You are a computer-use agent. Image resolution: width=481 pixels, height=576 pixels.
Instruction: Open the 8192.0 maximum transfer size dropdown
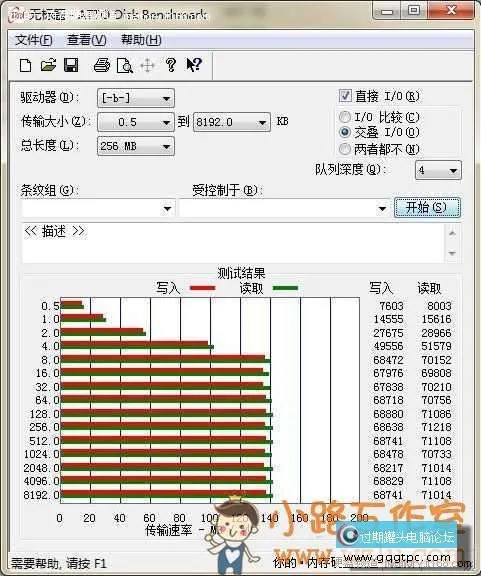(x=231, y=122)
